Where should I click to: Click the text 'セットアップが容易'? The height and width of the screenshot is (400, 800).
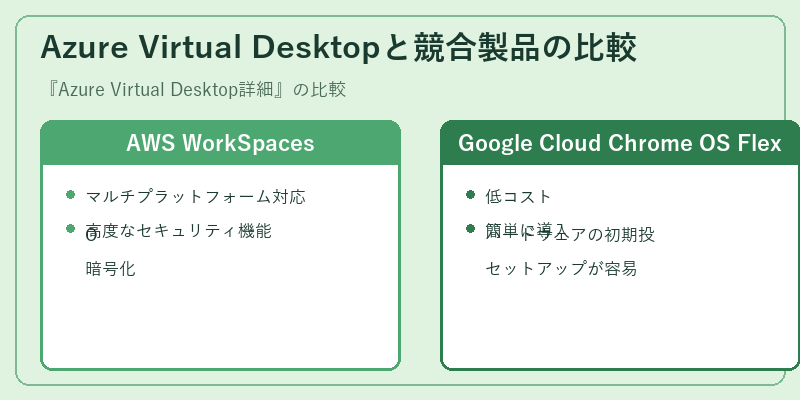coord(561,268)
